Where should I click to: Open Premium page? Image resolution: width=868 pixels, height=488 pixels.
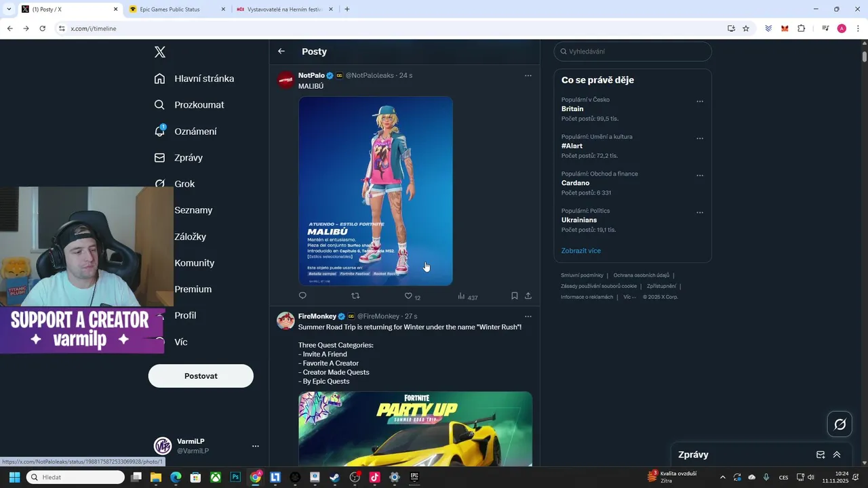point(193,289)
